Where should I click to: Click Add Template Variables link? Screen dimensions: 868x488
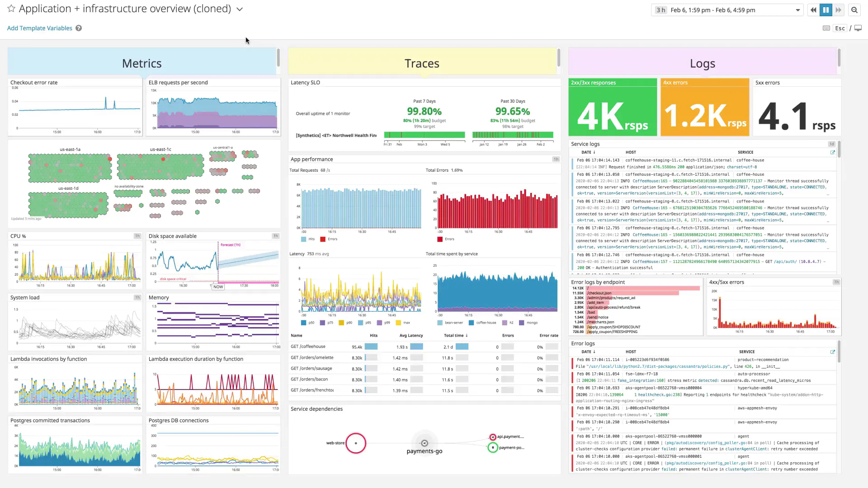coord(39,28)
